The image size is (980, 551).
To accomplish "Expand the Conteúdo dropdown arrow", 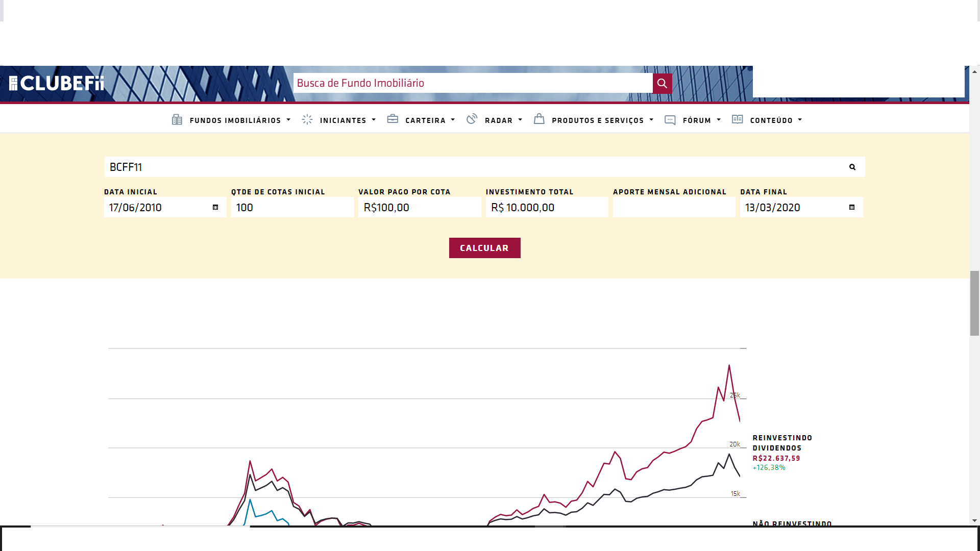I will (800, 120).
